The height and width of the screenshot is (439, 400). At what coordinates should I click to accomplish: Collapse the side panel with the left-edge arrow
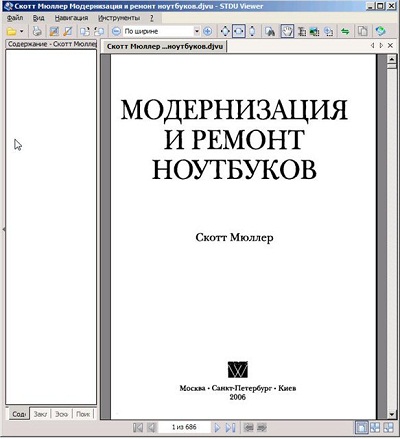(x=4, y=229)
